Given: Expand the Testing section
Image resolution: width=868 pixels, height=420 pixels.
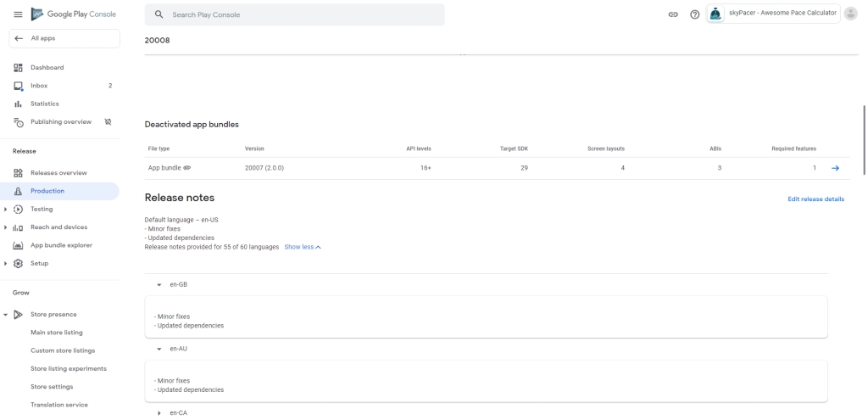Looking at the screenshot, I should click(6, 209).
